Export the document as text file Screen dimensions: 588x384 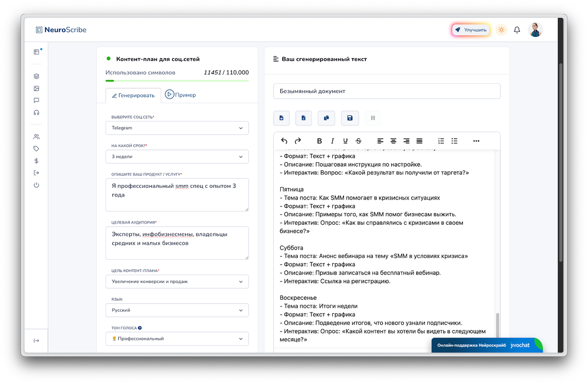coord(303,118)
